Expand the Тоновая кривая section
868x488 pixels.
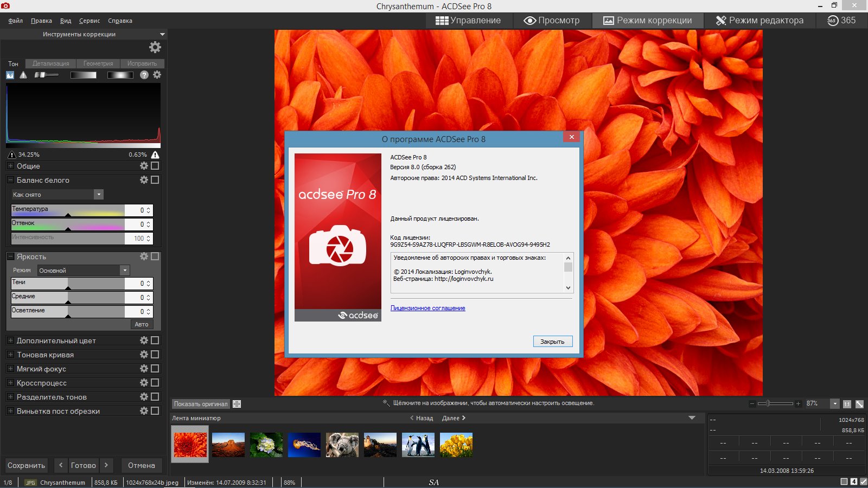tap(10, 355)
